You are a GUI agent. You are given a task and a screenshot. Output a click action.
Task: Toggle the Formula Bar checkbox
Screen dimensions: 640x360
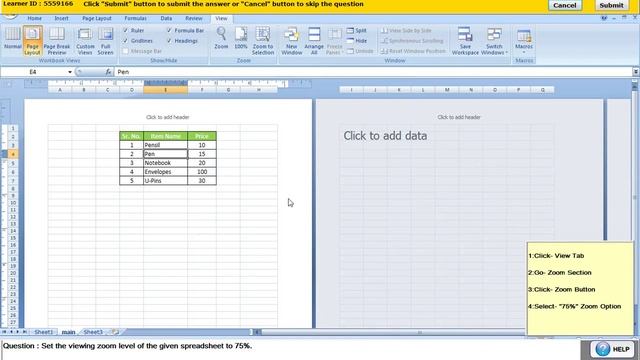[x=169, y=31]
